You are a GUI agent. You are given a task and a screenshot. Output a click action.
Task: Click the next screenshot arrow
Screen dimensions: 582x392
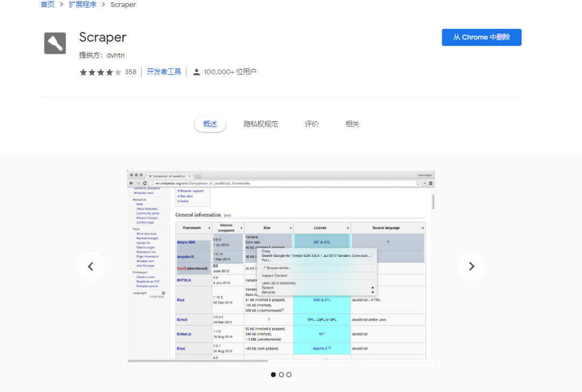pyautogui.click(x=471, y=266)
